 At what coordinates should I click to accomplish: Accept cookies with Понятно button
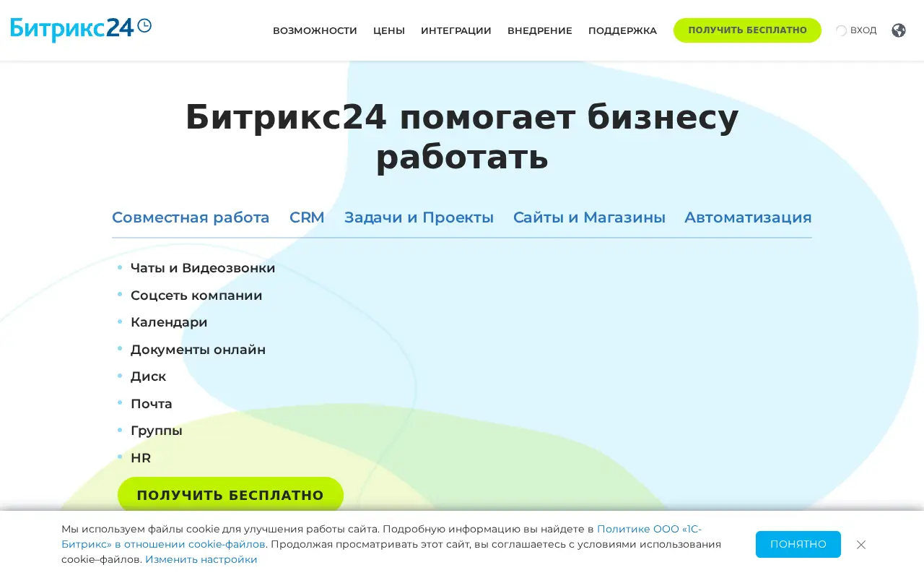coord(798,544)
